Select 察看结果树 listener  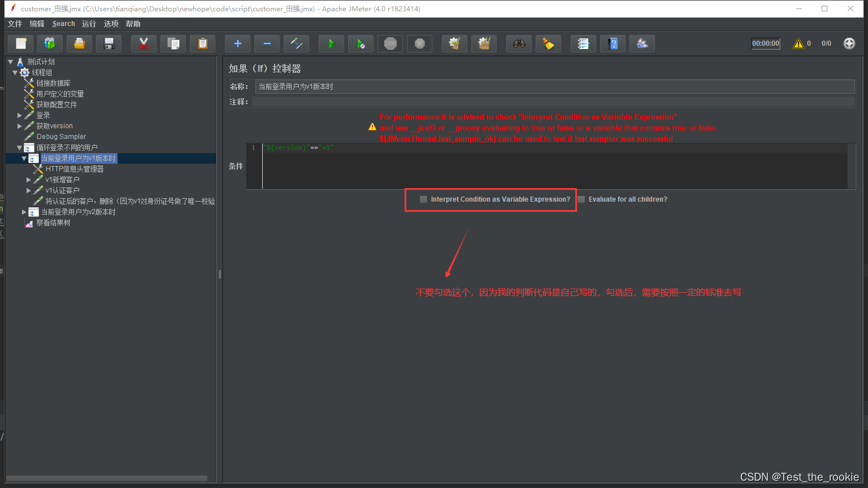[53, 223]
